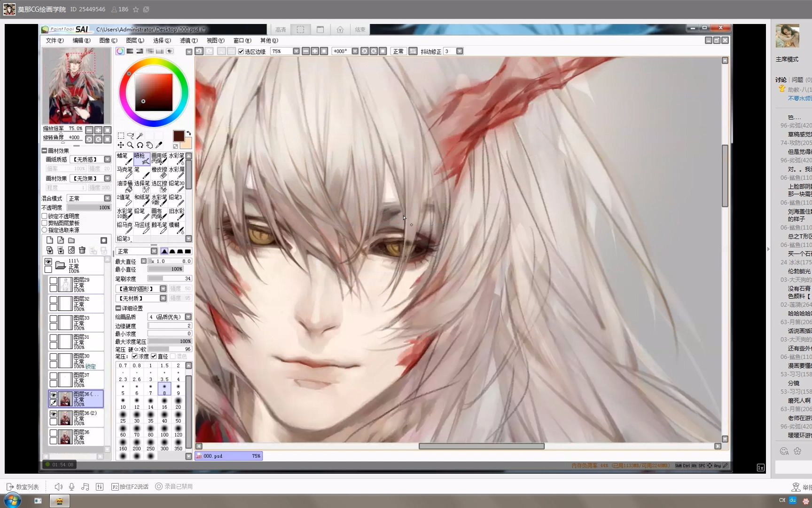The height and width of the screenshot is (508, 812).
Task: Select the zoom magnifier tool
Action: point(130,145)
